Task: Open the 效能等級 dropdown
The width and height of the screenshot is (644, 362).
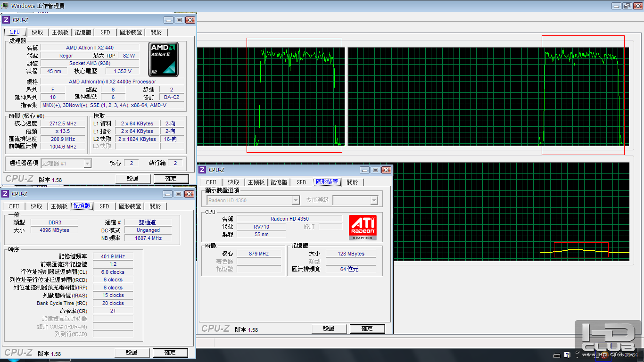Action: (x=355, y=200)
